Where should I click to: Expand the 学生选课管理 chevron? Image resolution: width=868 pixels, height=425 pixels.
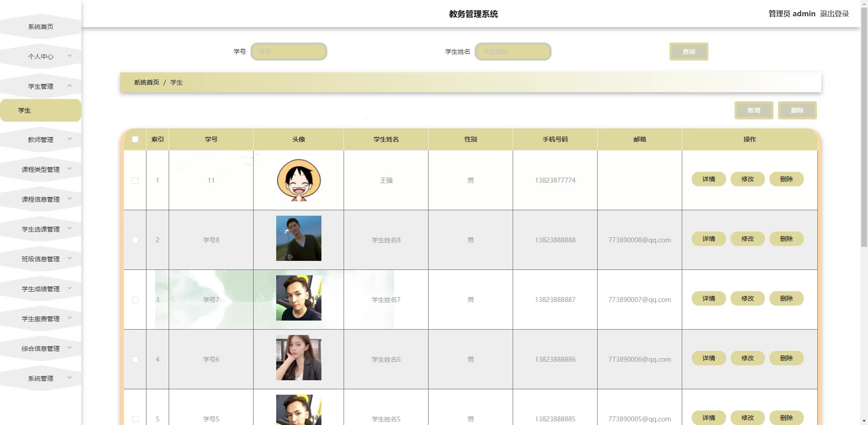coord(70,229)
